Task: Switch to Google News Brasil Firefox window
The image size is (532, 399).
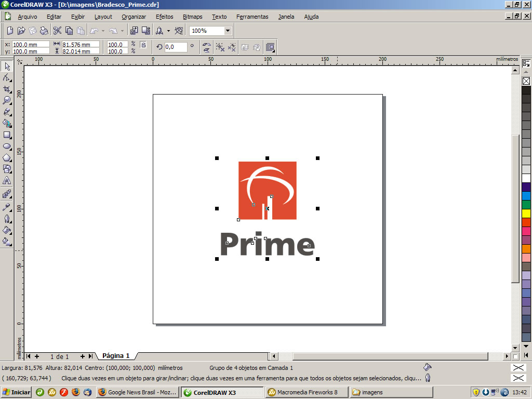Action: tap(137, 392)
